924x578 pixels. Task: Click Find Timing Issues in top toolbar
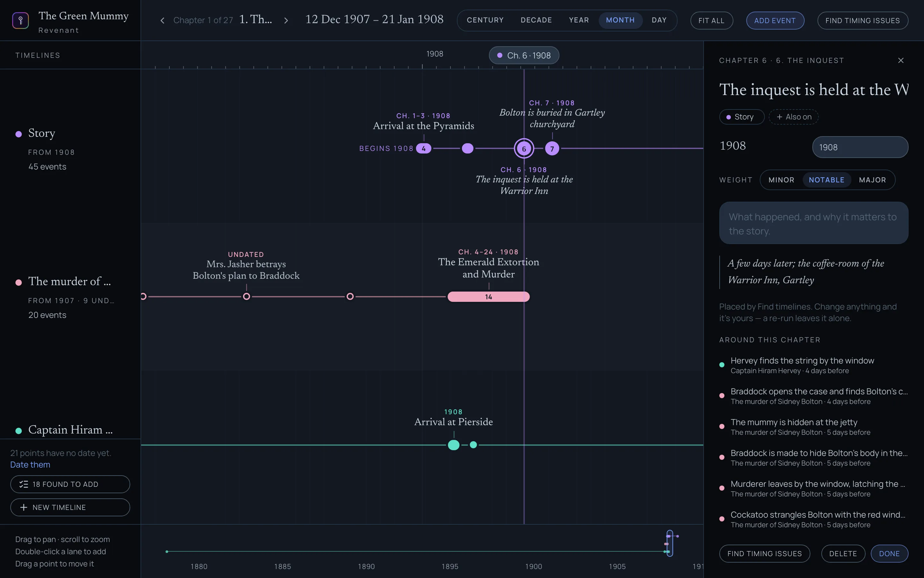(x=862, y=21)
